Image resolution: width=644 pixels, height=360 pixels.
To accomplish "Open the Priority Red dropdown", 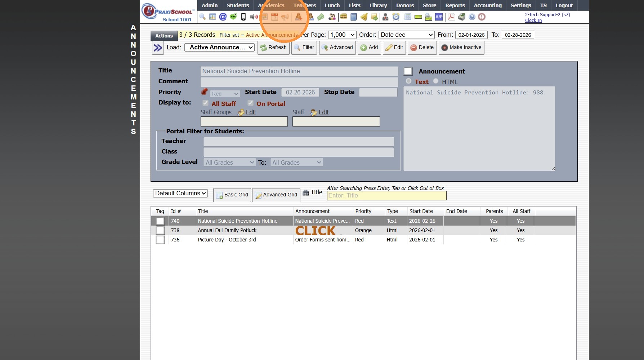I will pos(225,94).
